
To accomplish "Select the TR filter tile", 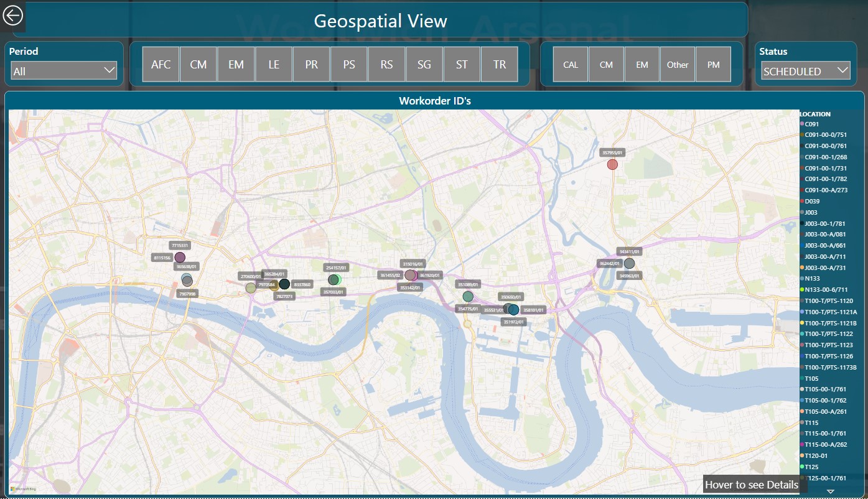I will (500, 64).
